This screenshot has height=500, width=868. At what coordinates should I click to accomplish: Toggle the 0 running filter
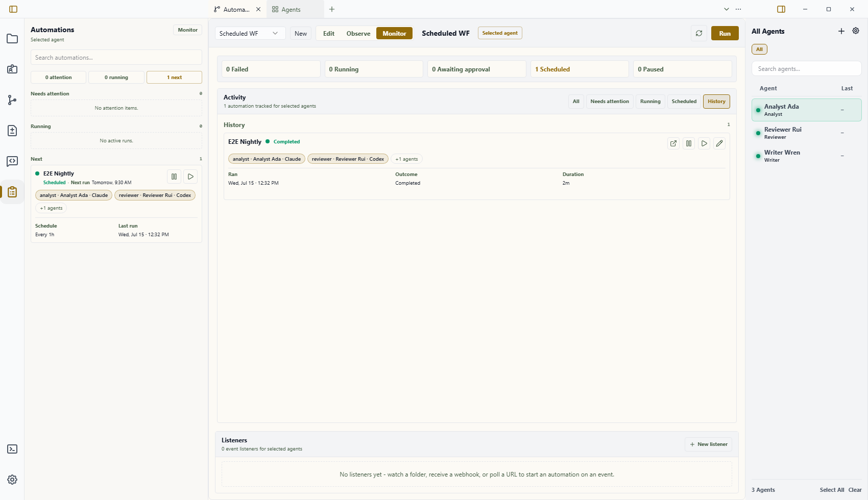click(116, 78)
